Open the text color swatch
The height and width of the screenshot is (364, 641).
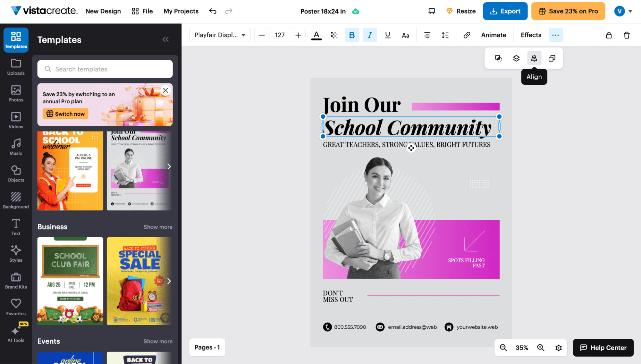tap(316, 35)
